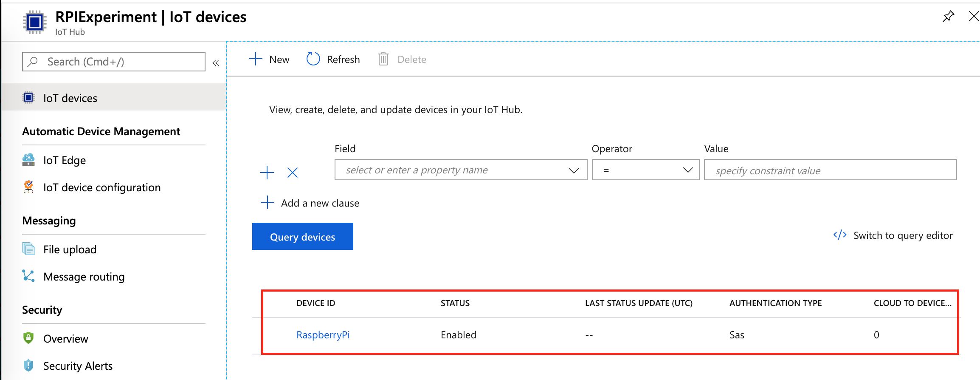Open the Operator dropdown
The width and height of the screenshot is (980, 380).
pos(646,170)
